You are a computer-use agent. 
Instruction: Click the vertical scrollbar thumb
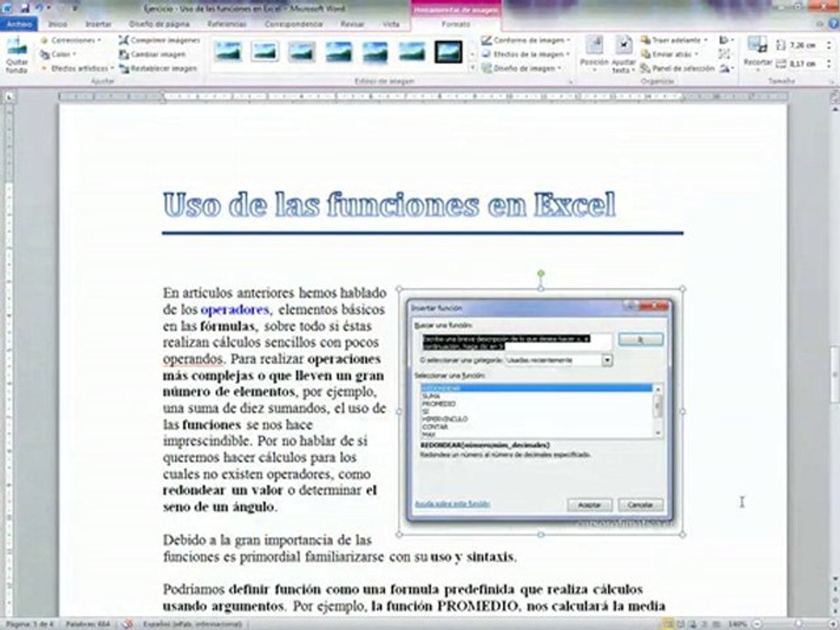(x=835, y=374)
